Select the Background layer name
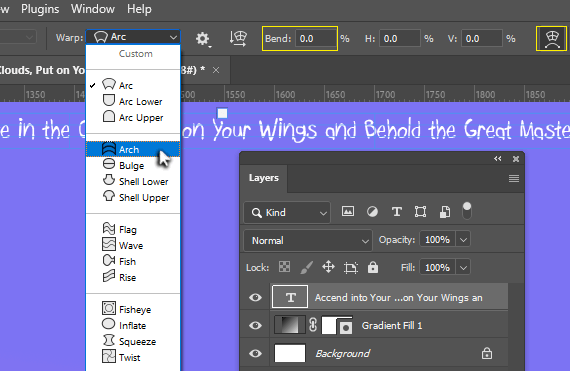Screen dimensions: 570x371 [342, 353]
